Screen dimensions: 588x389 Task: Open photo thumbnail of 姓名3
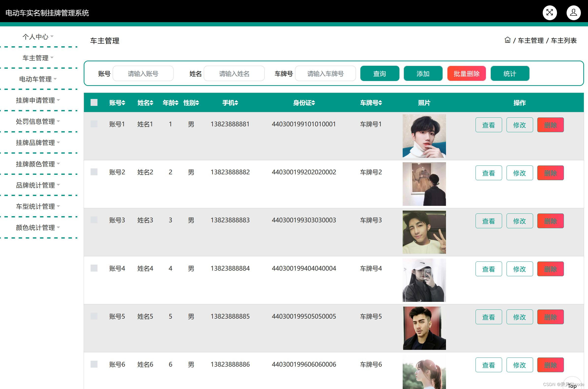pos(424,232)
